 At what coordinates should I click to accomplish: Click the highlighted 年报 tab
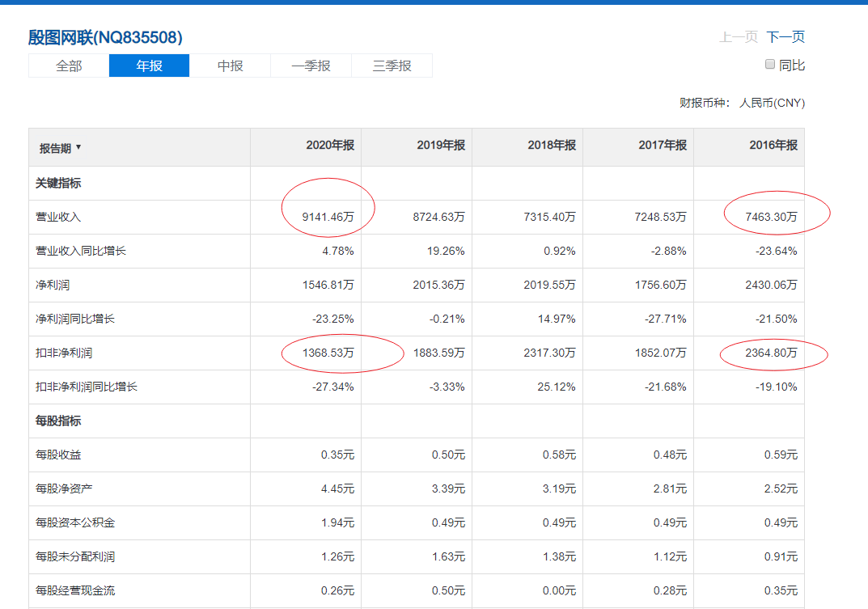pyautogui.click(x=149, y=66)
